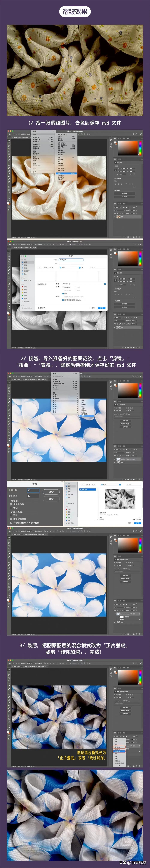Click 新建文件夹 in the Save dialog
The height and width of the screenshot is (868, 150).
point(42,308)
